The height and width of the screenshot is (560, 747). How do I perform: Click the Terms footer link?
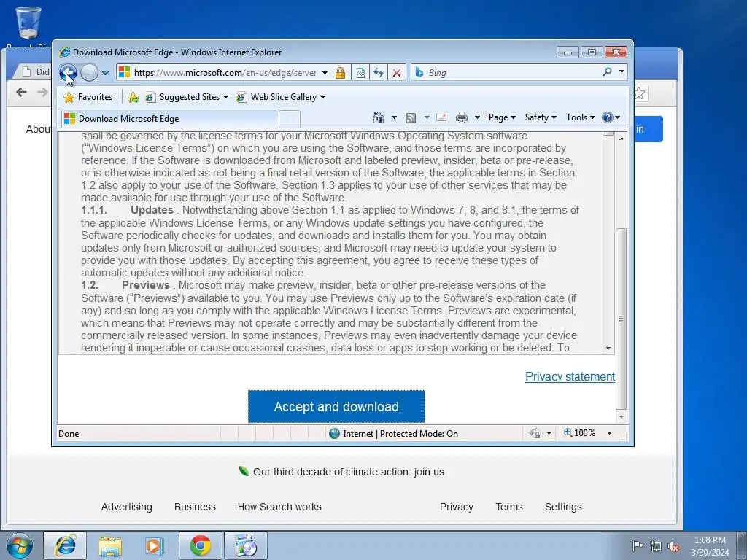509,507
